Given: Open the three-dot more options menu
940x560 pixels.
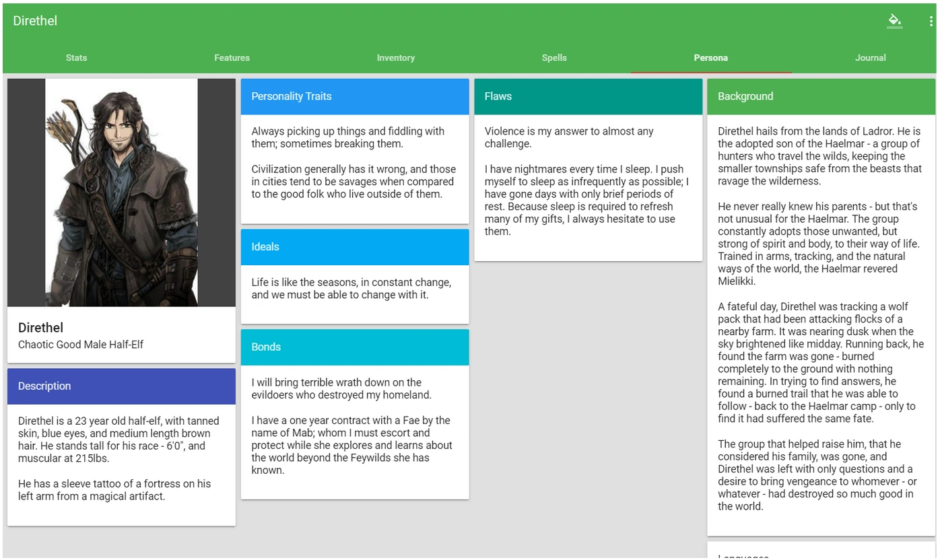Looking at the screenshot, I should tap(931, 22).
